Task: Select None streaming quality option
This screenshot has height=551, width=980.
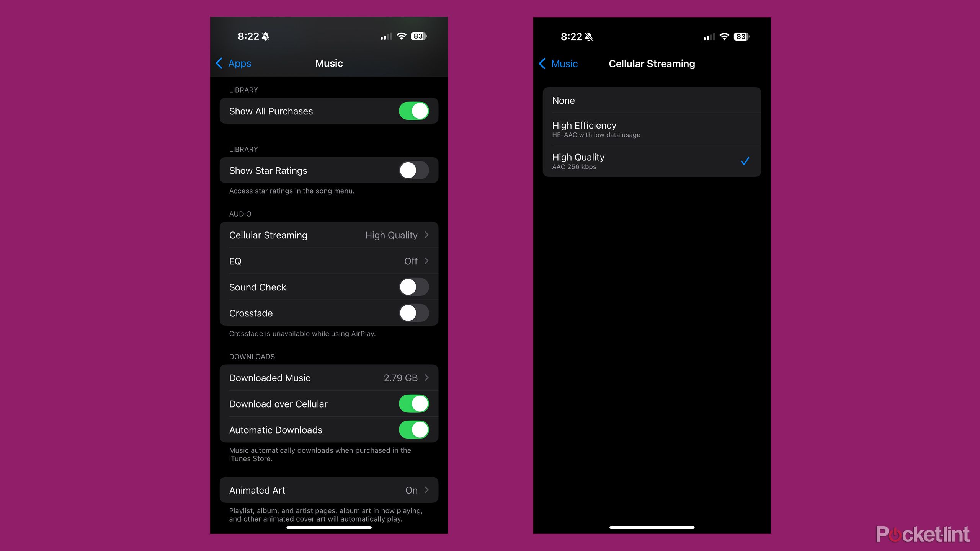Action: coord(652,100)
